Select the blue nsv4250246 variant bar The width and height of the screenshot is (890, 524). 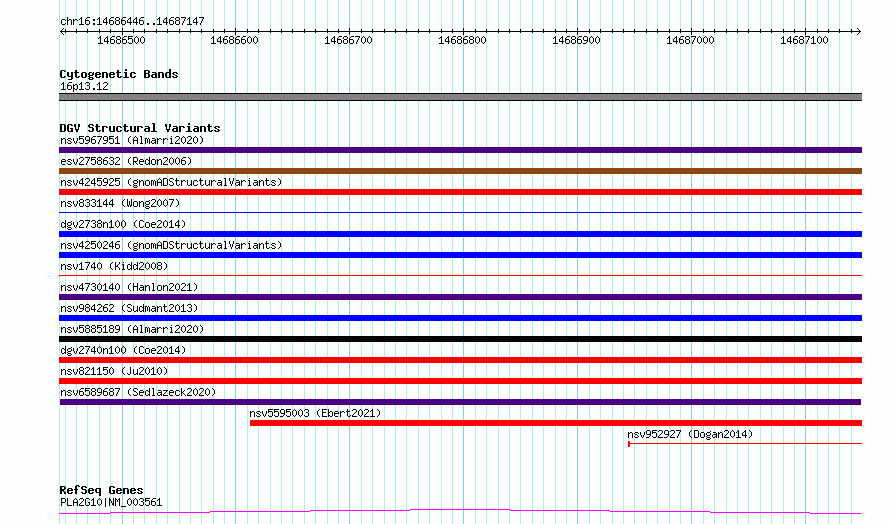pyautogui.click(x=460, y=255)
